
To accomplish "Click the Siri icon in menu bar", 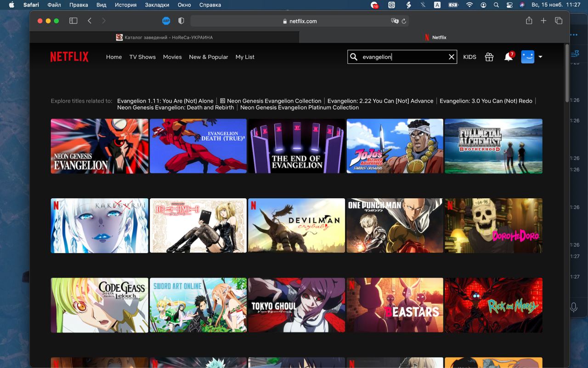I will [522, 5].
